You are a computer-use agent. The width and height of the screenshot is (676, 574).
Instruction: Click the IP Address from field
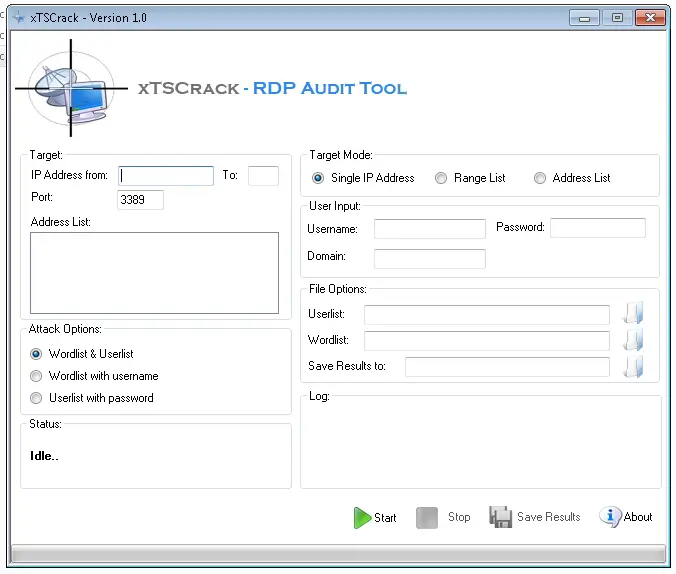tap(166, 176)
